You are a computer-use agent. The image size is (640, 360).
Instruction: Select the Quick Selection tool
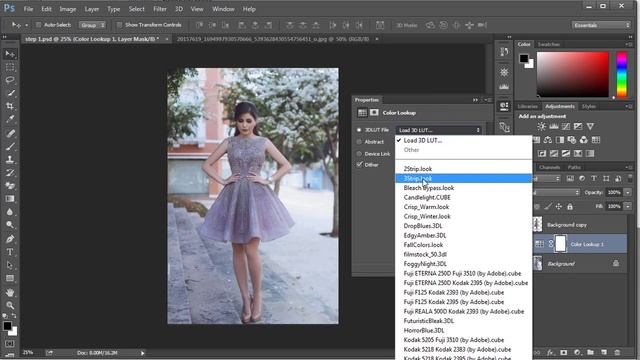(x=10, y=93)
